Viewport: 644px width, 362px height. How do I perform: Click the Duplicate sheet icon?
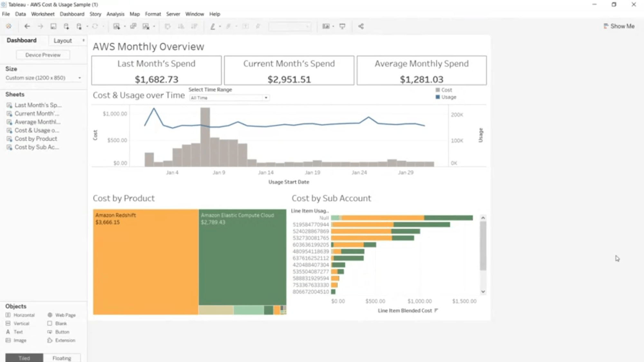pos(133,26)
